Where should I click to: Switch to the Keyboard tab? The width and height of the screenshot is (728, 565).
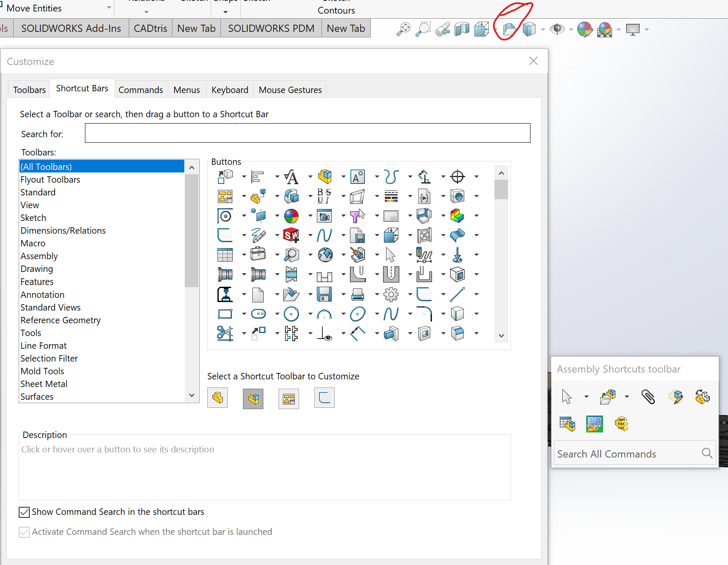coord(230,90)
